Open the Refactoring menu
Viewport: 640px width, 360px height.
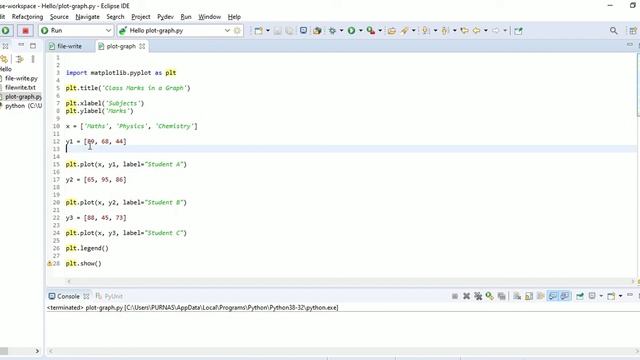pyautogui.click(x=27, y=17)
